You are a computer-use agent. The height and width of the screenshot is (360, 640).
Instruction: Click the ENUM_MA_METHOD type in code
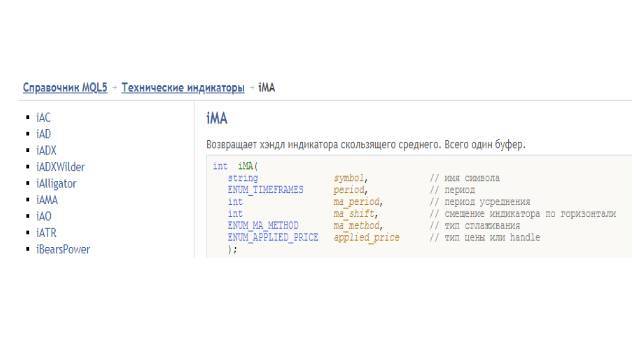tap(263, 225)
